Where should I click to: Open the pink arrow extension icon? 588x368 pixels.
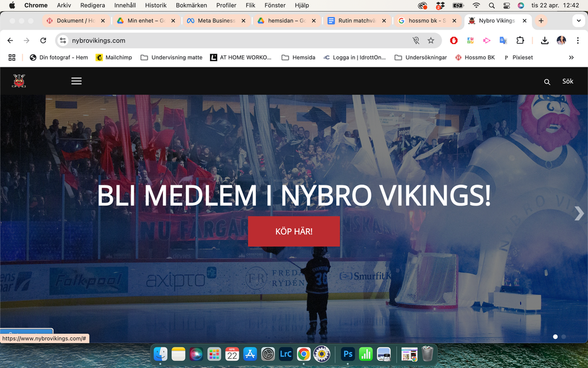[x=487, y=41]
